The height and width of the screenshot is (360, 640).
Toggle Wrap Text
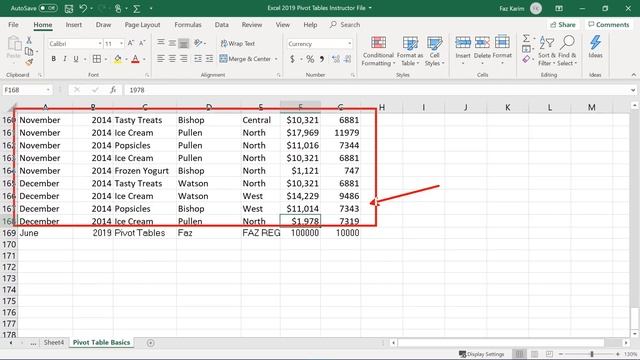(x=238, y=43)
